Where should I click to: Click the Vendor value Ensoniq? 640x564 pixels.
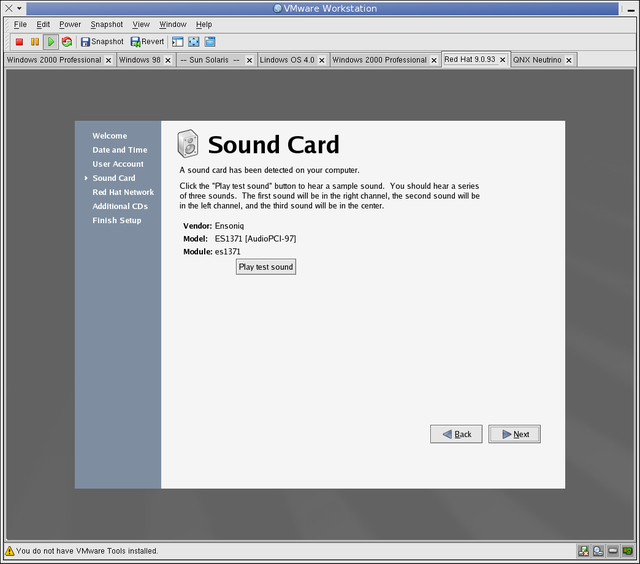(229, 226)
